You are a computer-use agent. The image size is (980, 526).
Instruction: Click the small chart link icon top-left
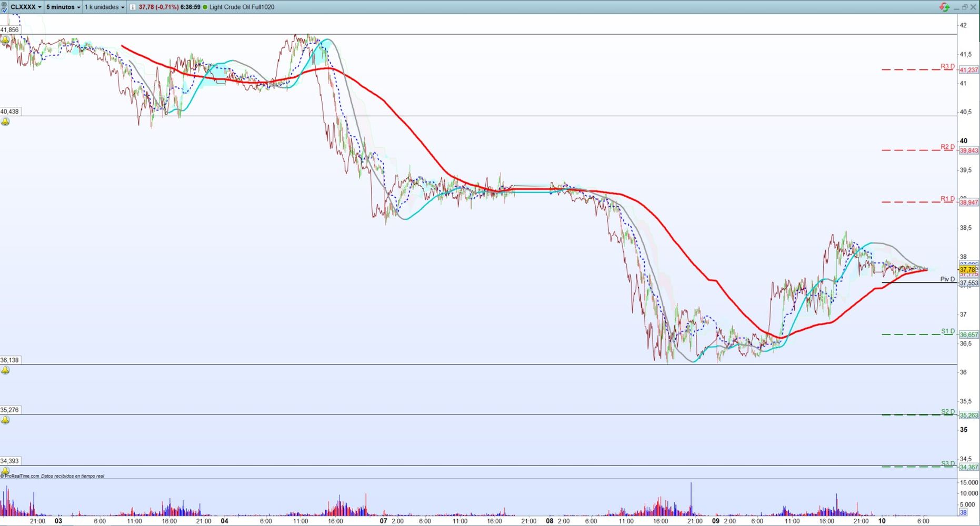point(4,4)
